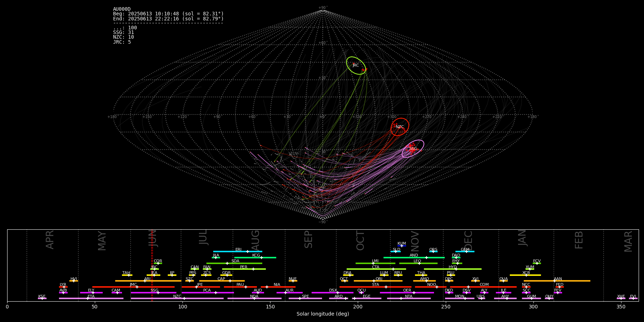
Task: Click the −90° pole label on map
Action: point(323,222)
